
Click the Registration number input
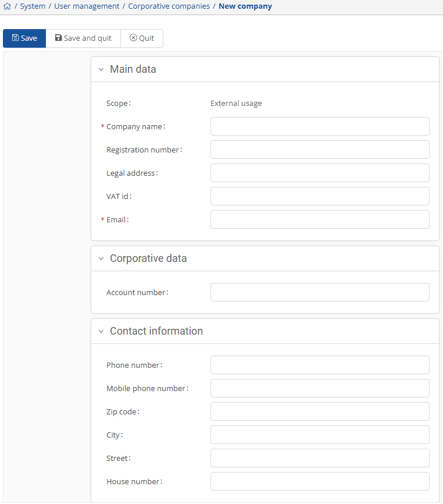[x=320, y=150]
